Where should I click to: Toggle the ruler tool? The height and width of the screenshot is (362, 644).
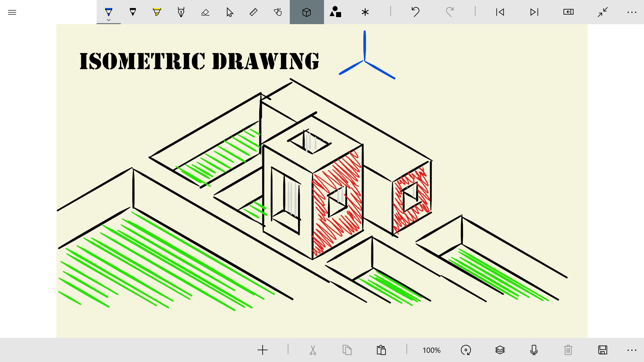pos(253,12)
